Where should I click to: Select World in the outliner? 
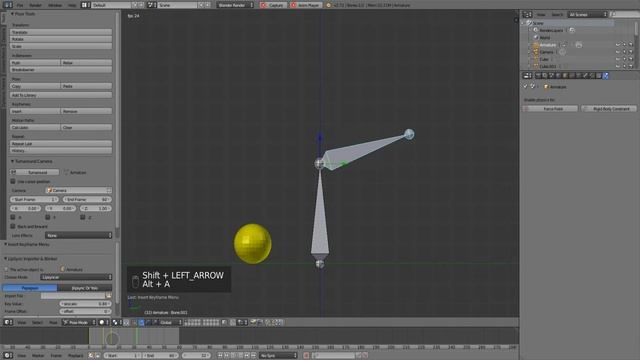[x=544, y=38]
